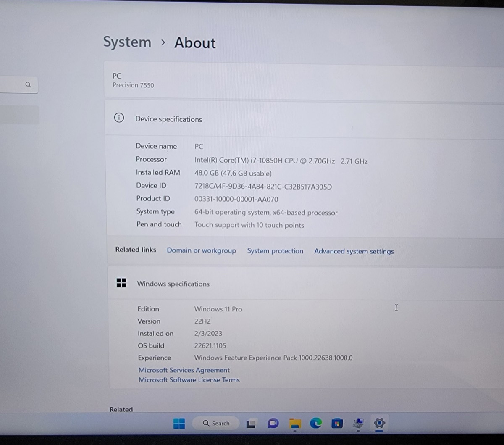
Task: Open Microsoft Services Agreement link
Action: point(184,370)
